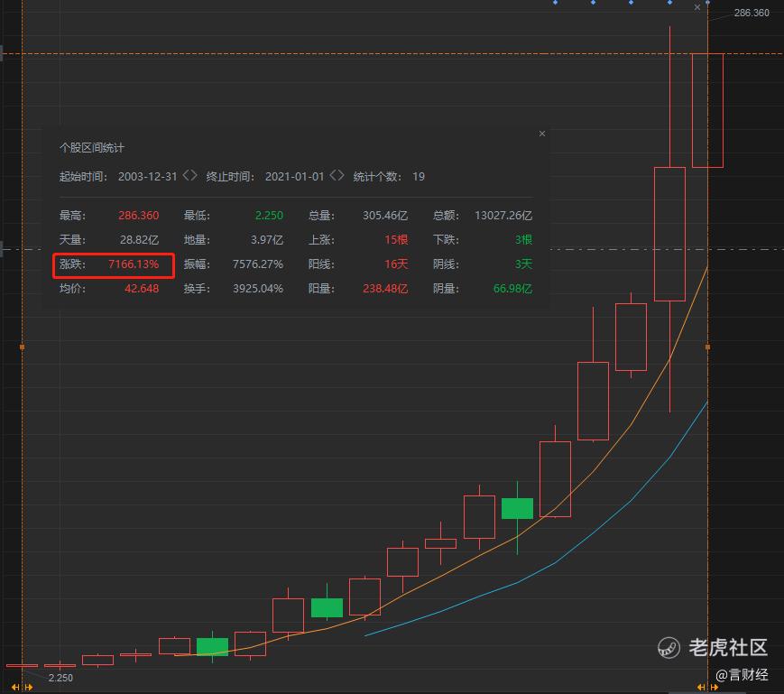The height and width of the screenshot is (694, 784).
Task: Click the 总额 value 13027.26亿
Action: (x=503, y=216)
